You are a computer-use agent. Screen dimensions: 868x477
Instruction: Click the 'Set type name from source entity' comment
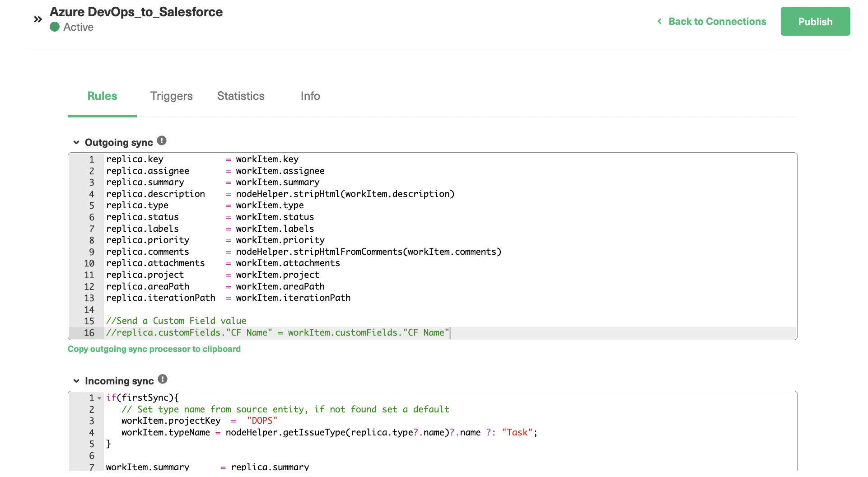[x=285, y=410]
